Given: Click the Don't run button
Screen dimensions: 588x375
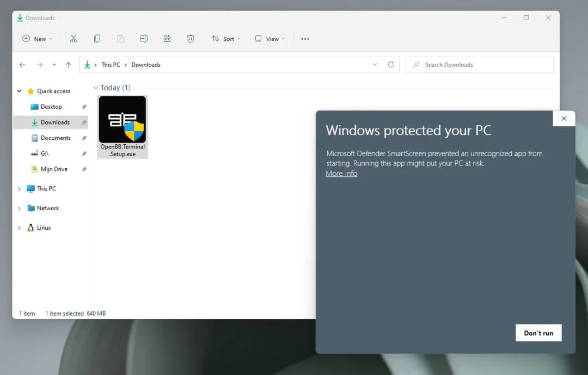Looking at the screenshot, I should [x=538, y=333].
